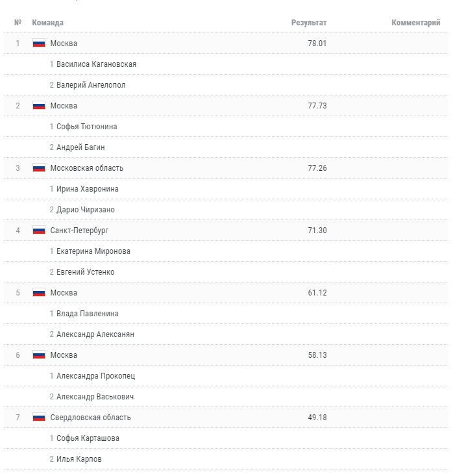
Task: Click the team name Санкт-Петербург
Action: (79, 231)
